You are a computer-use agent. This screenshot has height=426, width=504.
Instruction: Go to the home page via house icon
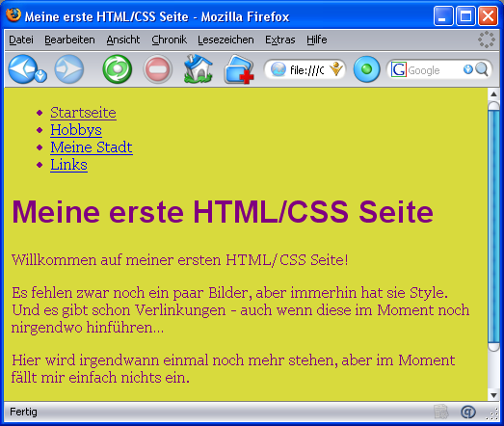click(x=199, y=68)
